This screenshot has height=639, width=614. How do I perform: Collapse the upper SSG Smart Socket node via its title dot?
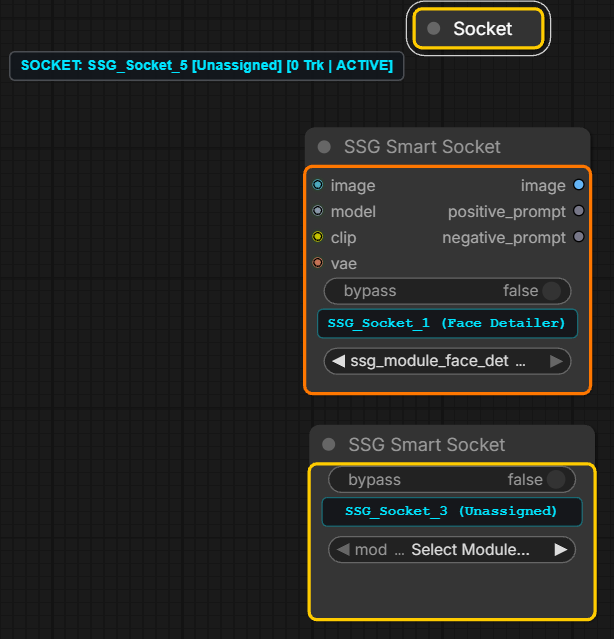324,147
